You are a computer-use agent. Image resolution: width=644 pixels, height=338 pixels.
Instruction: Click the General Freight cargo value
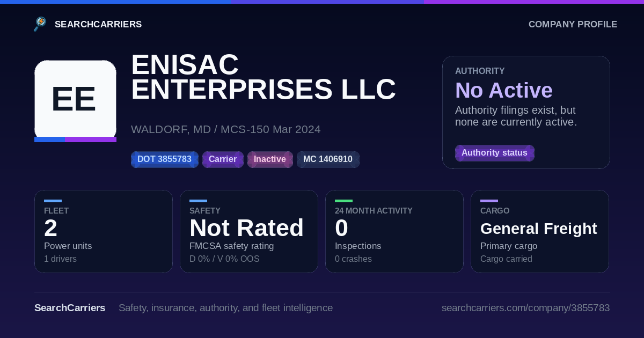(x=538, y=229)
